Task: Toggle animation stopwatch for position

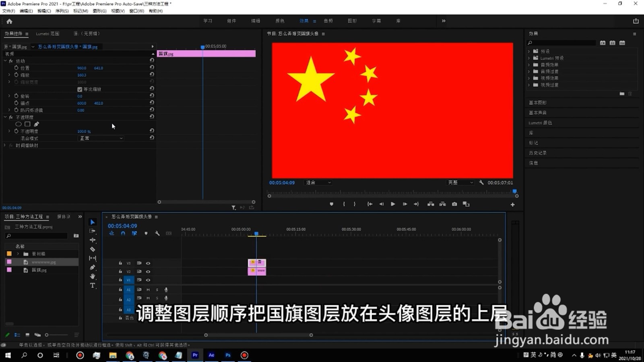Action: point(17,68)
